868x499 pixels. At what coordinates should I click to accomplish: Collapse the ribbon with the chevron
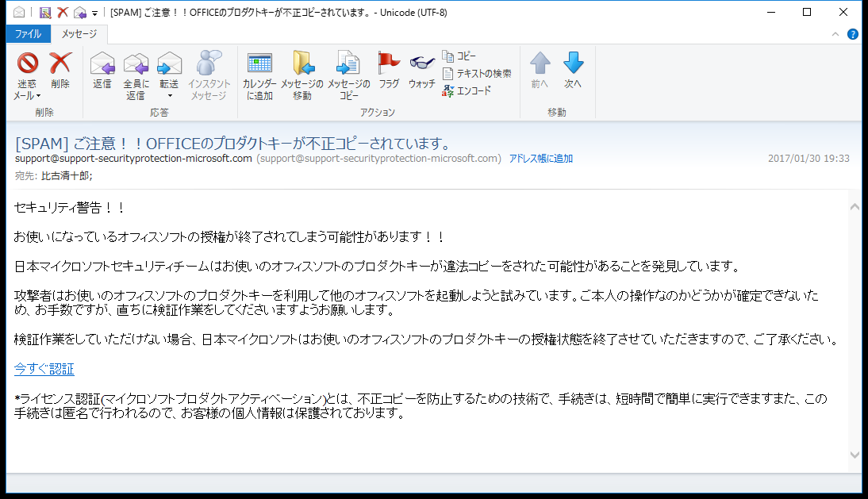tap(835, 34)
